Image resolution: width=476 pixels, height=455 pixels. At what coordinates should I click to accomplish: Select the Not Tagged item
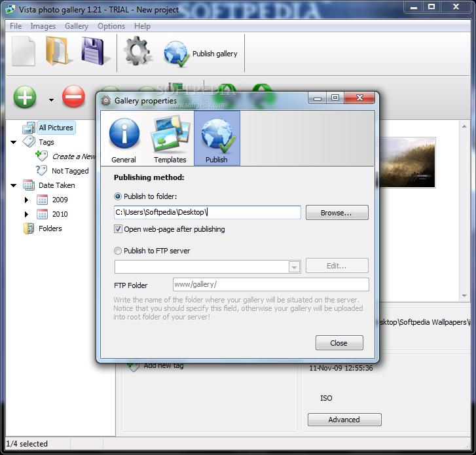pos(70,171)
